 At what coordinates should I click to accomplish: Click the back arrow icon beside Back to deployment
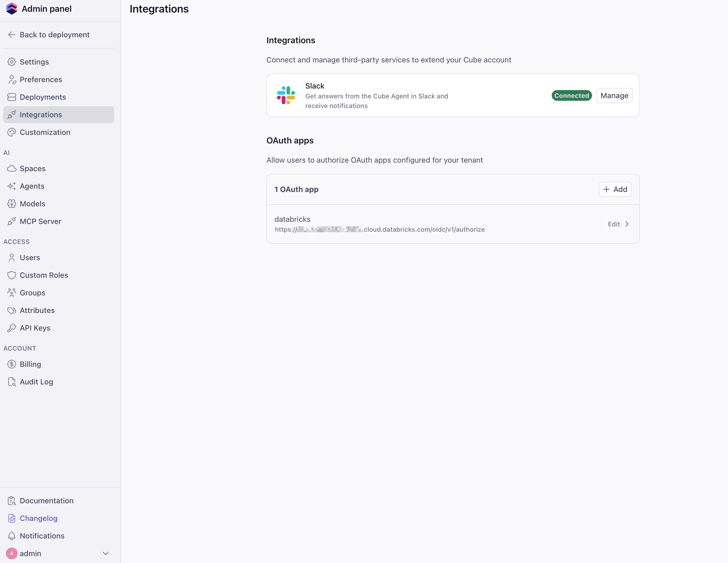pyautogui.click(x=12, y=35)
